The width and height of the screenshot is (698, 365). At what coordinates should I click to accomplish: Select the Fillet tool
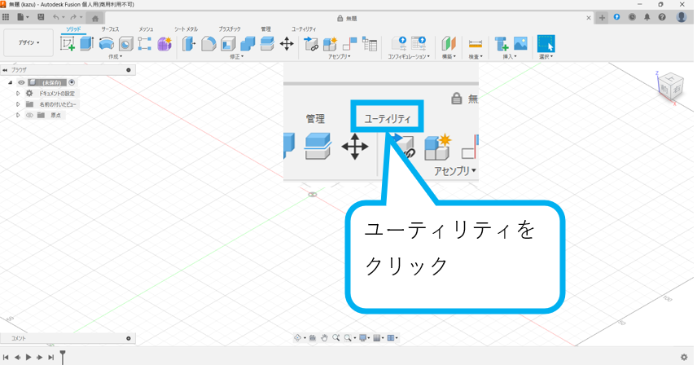click(208, 44)
